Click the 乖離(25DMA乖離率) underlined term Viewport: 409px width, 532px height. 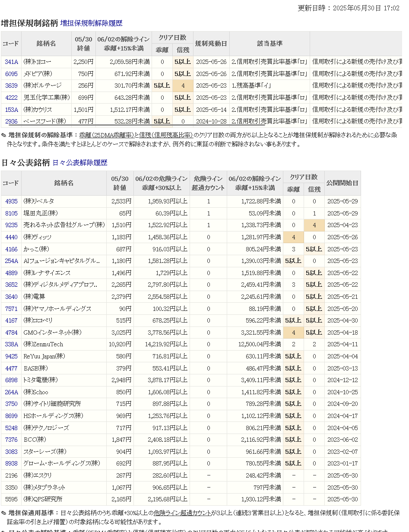coord(106,135)
